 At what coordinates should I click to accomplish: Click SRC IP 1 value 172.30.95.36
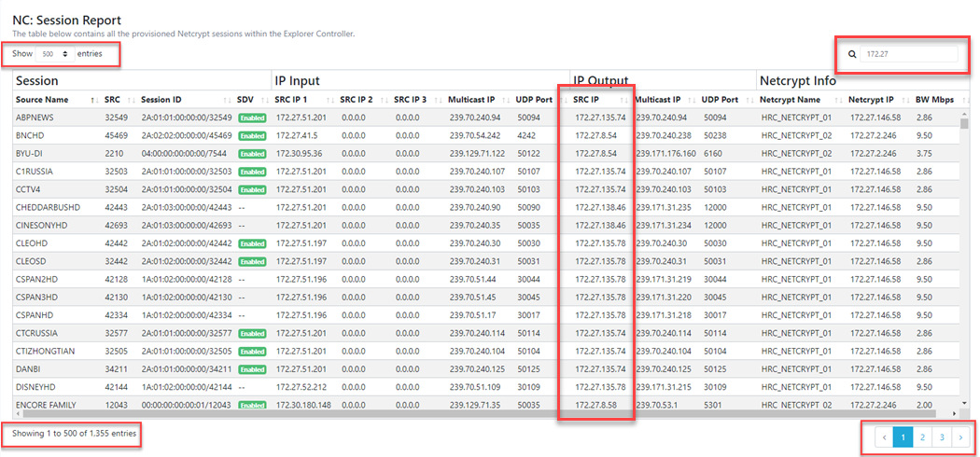pyautogui.click(x=298, y=154)
